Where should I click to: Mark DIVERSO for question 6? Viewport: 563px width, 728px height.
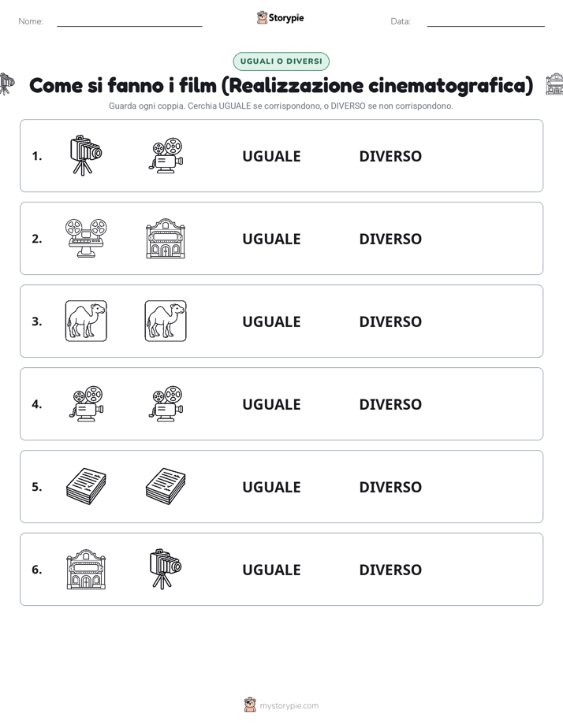click(390, 570)
